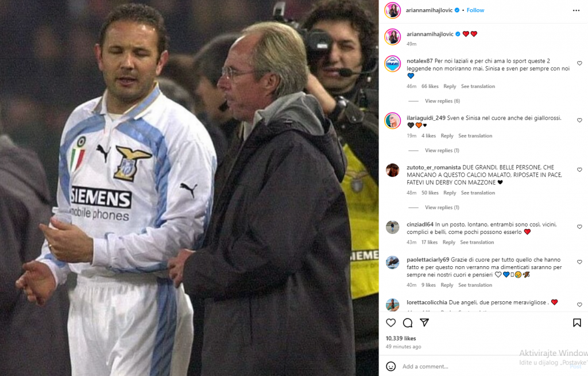Viewport: 588px width, 376px height.
Task: Like zututo_er_romanista's comment heart
Action: [x=579, y=170]
